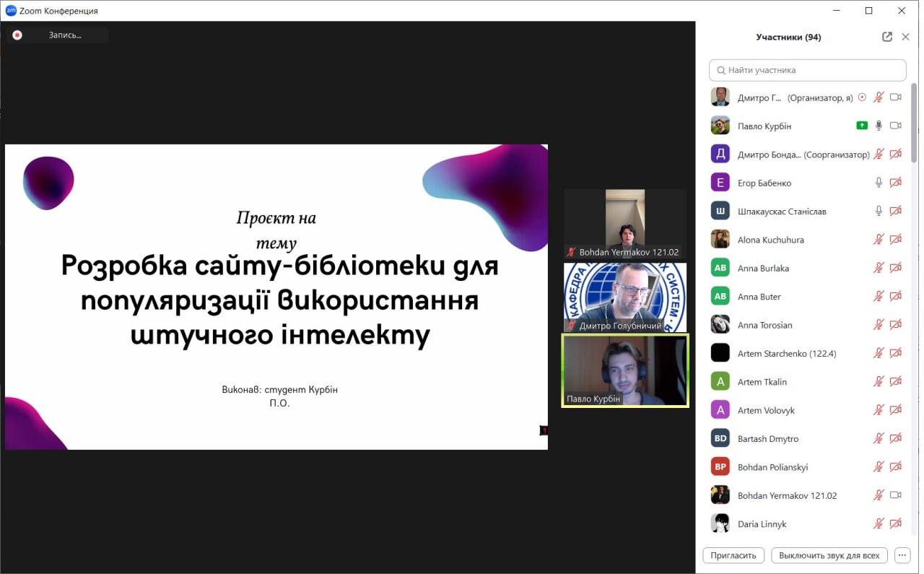This screenshot has width=924, height=574.
Task: Click muted mic icon for Daria Linnyk
Action: coord(879,524)
